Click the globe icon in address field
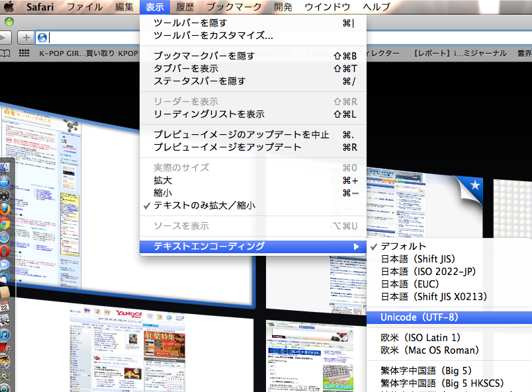This screenshot has width=532, height=392. click(42, 38)
